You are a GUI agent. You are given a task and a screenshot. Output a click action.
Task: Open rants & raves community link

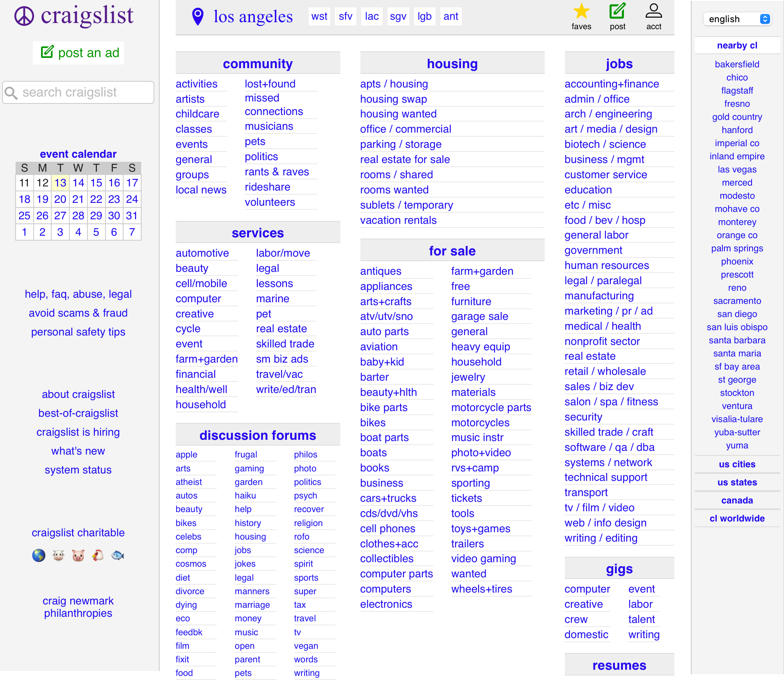pyautogui.click(x=277, y=172)
